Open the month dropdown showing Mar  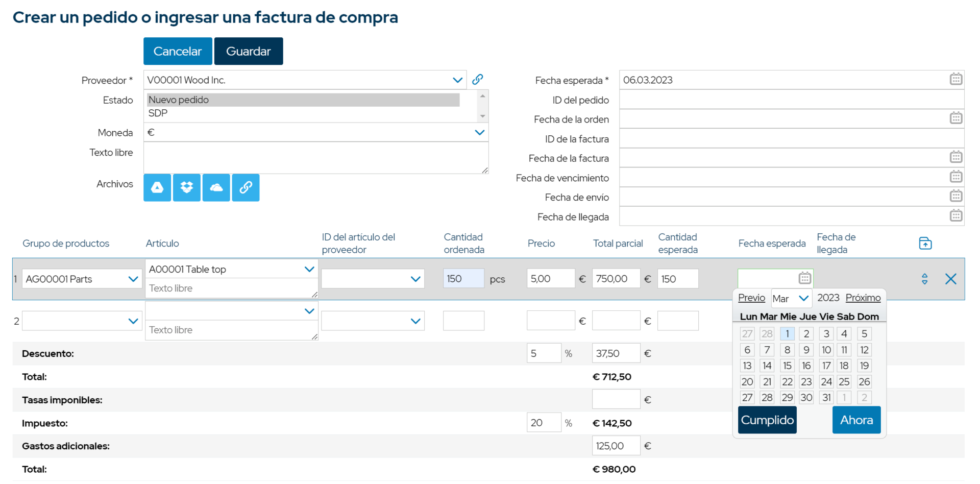tap(791, 298)
